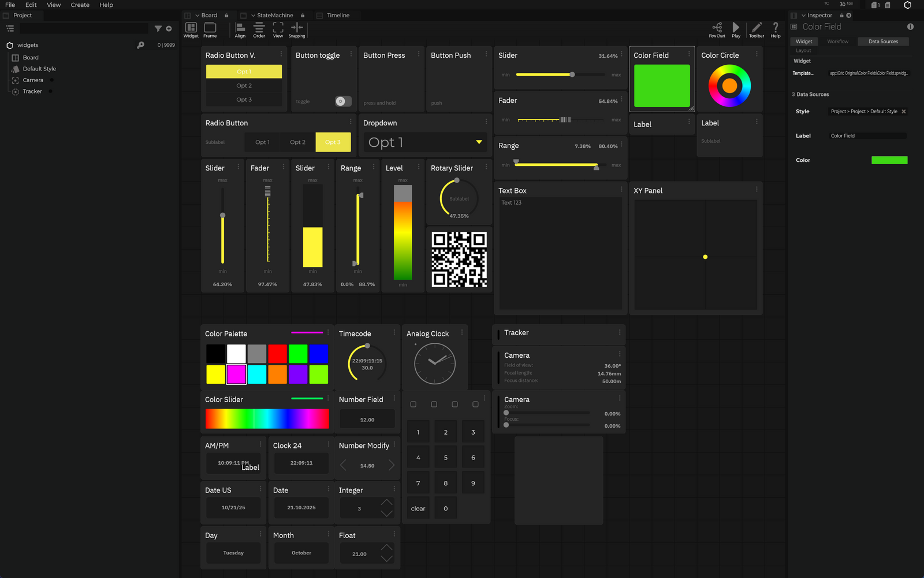The width and height of the screenshot is (924, 578).
Task: Click the Order toolbar icon
Action: click(x=259, y=28)
